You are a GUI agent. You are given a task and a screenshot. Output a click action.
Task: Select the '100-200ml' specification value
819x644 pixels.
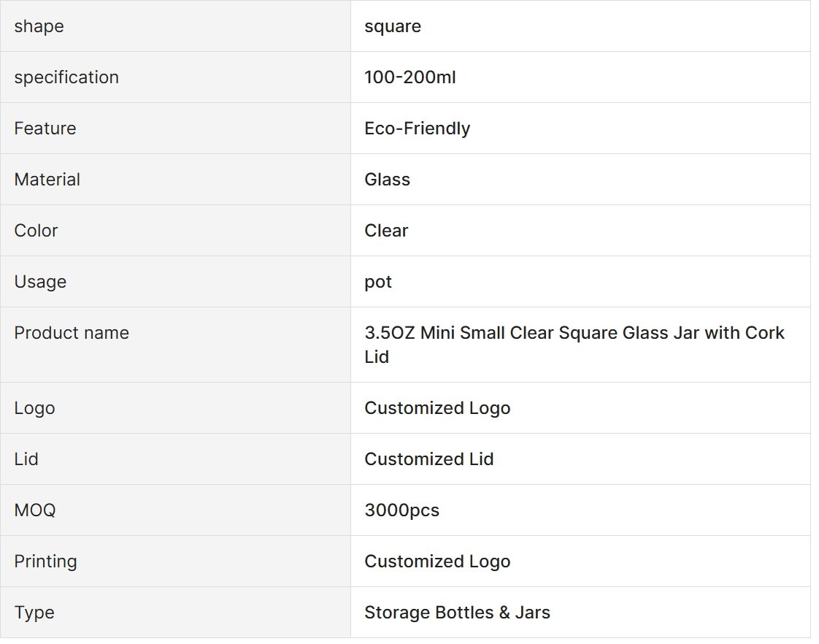pos(410,77)
